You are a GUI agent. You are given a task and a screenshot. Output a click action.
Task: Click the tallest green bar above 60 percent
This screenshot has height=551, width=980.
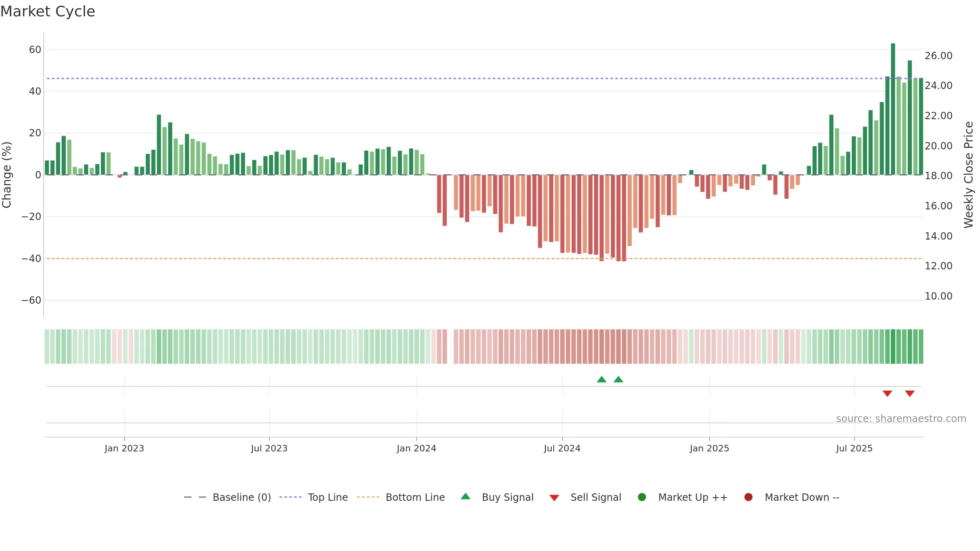tap(893, 109)
